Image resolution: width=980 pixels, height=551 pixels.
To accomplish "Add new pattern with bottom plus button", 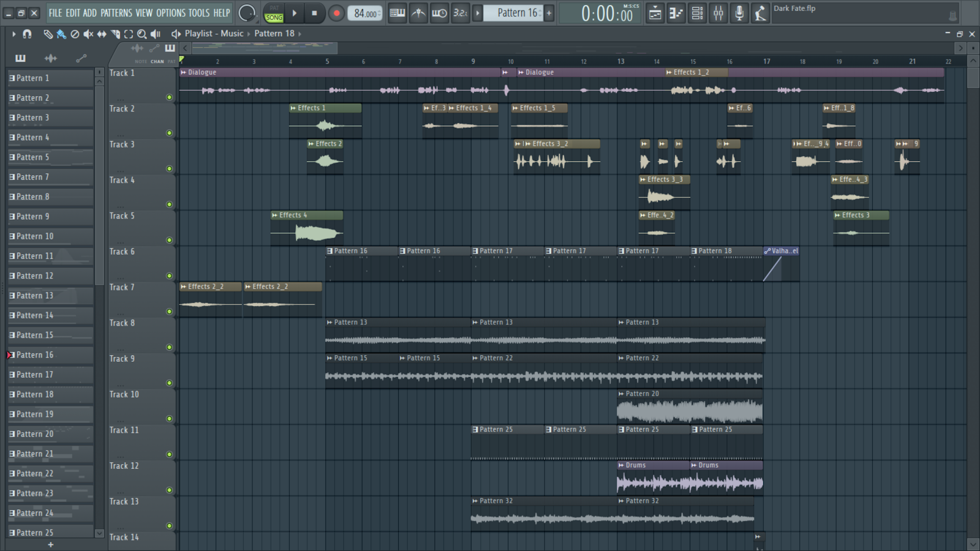I will [x=51, y=544].
